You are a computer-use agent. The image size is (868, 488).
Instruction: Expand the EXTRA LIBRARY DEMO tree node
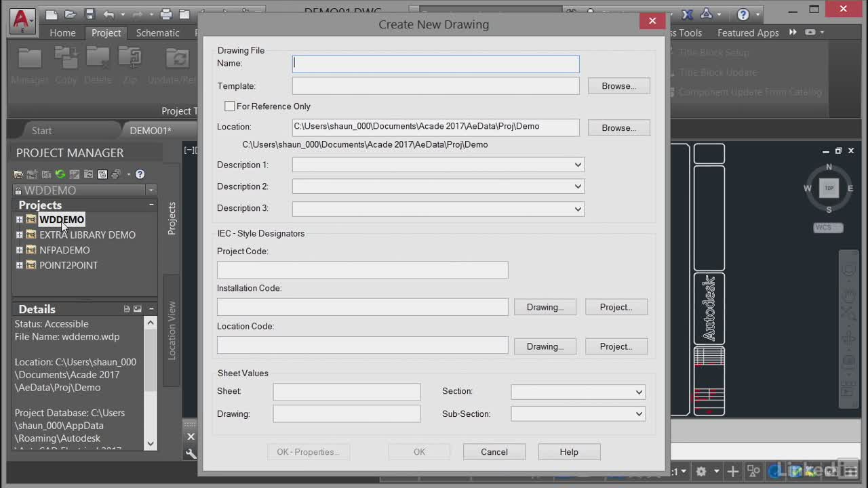[x=19, y=235]
